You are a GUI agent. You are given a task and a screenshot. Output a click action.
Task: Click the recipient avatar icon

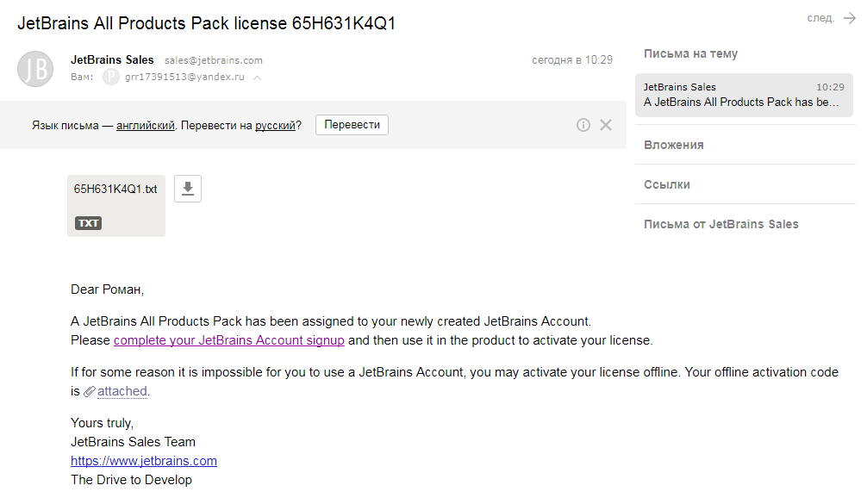(x=111, y=77)
